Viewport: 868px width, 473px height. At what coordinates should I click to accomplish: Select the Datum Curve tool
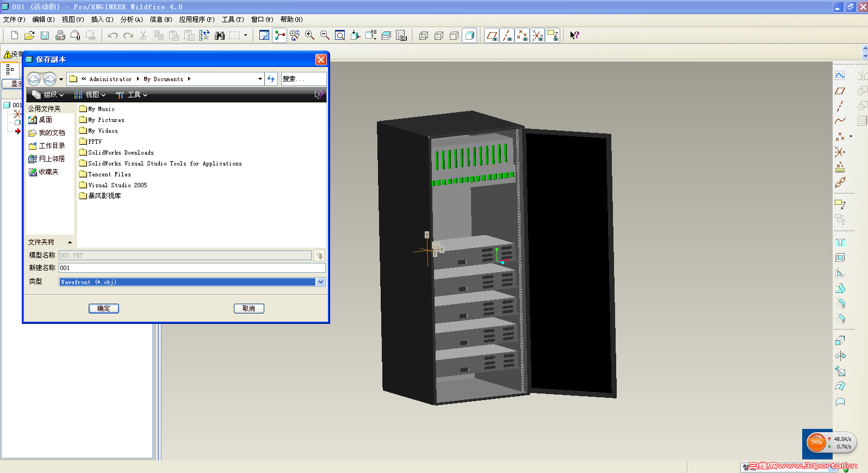(840, 121)
